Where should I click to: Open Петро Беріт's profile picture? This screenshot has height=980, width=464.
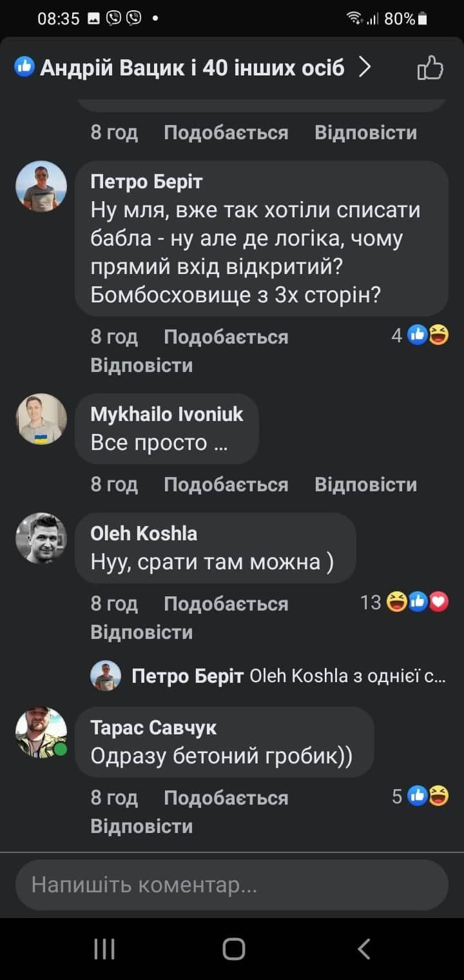(41, 186)
